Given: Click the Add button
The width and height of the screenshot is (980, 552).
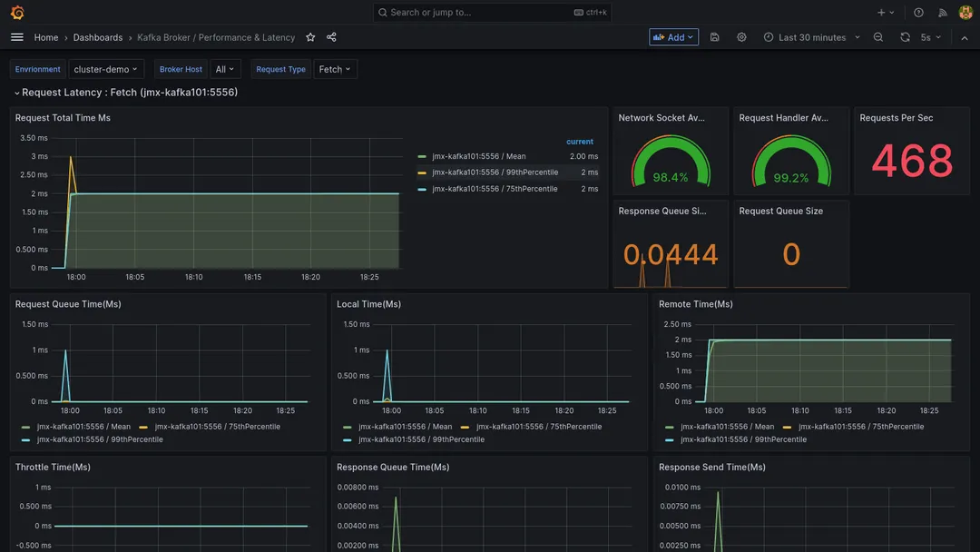Looking at the screenshot, I should point(673,37).
